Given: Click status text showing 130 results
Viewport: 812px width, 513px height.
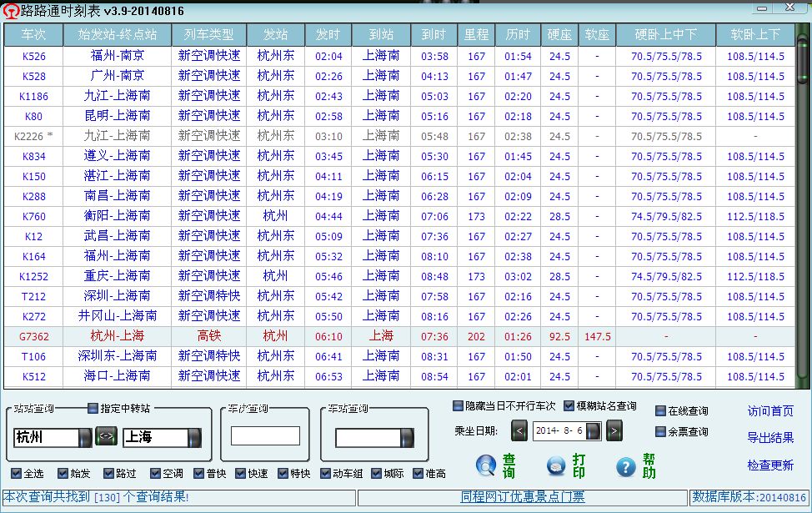Looking at the screenshot, I should coord(97,497).
